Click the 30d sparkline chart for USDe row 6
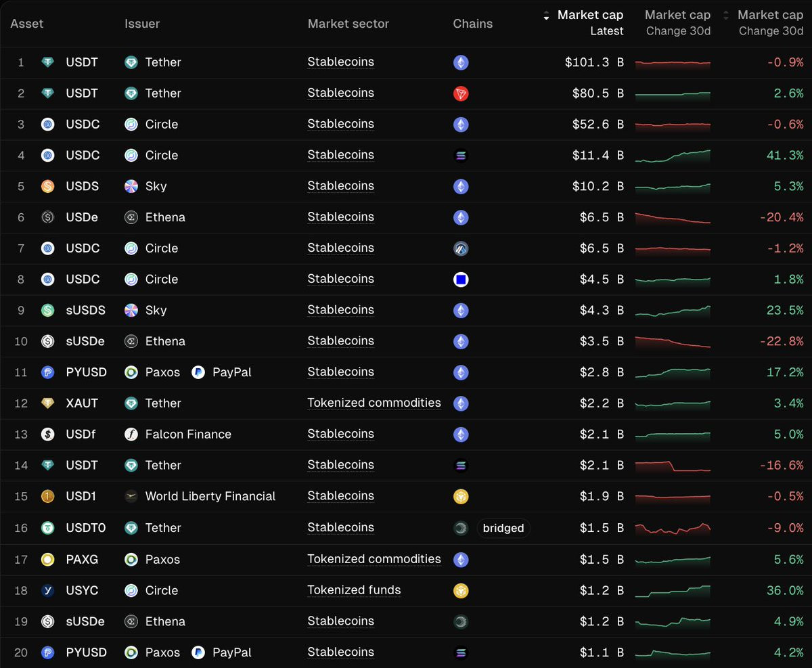The width and height of the screenshot is (812, 668). pyautogui.click(x=673, y=217)
